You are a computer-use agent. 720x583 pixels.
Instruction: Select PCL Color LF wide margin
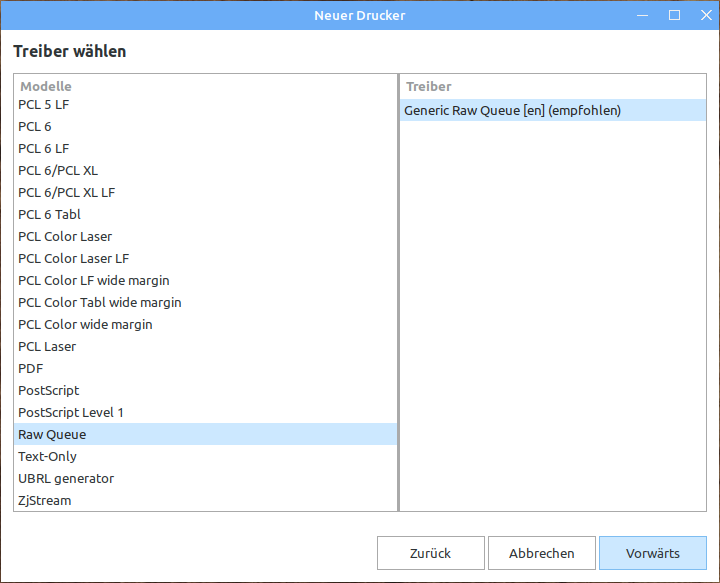94,280
